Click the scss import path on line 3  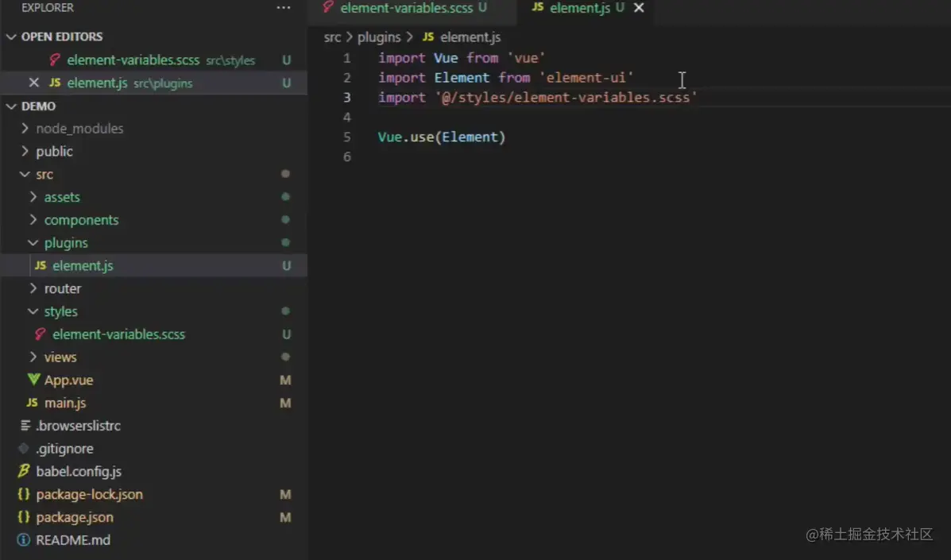click(566, 98)
